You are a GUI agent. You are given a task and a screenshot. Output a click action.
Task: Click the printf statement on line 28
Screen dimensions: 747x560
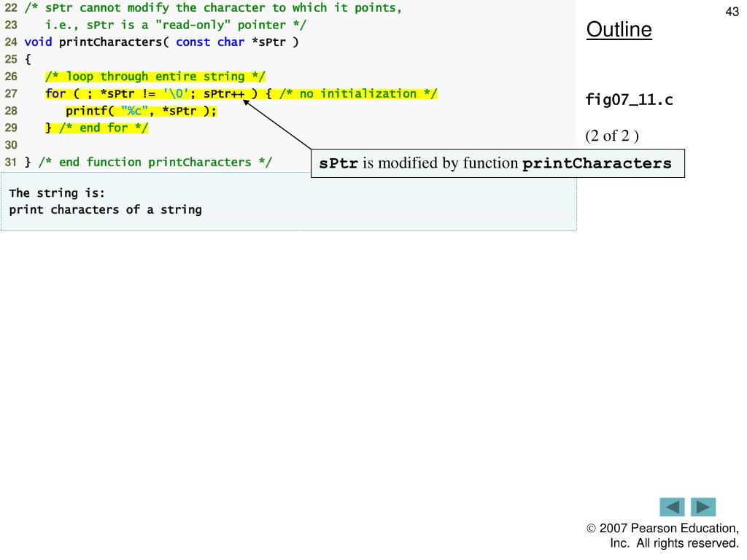click(141, 111)
